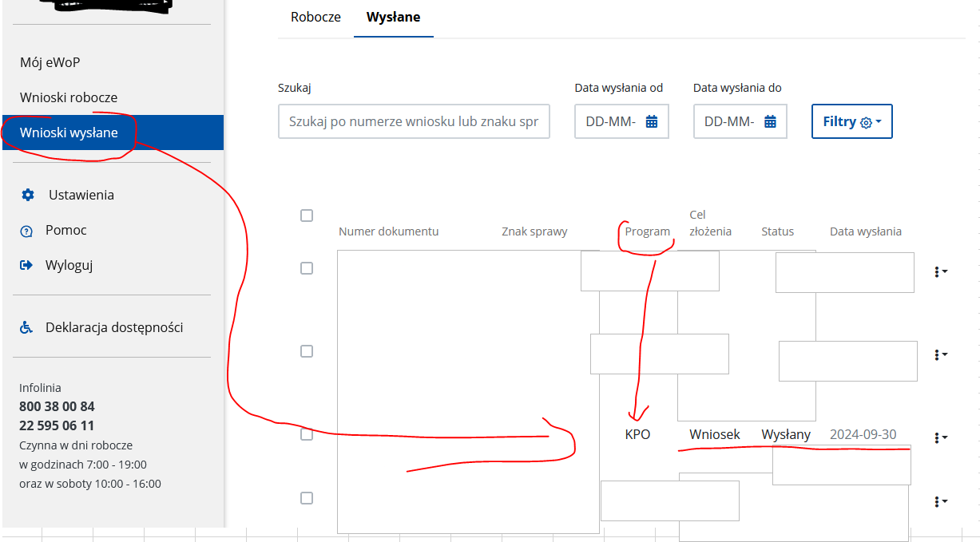Click the wheelchair accessibility icon
980x542 pixels.
pos(27,327)
